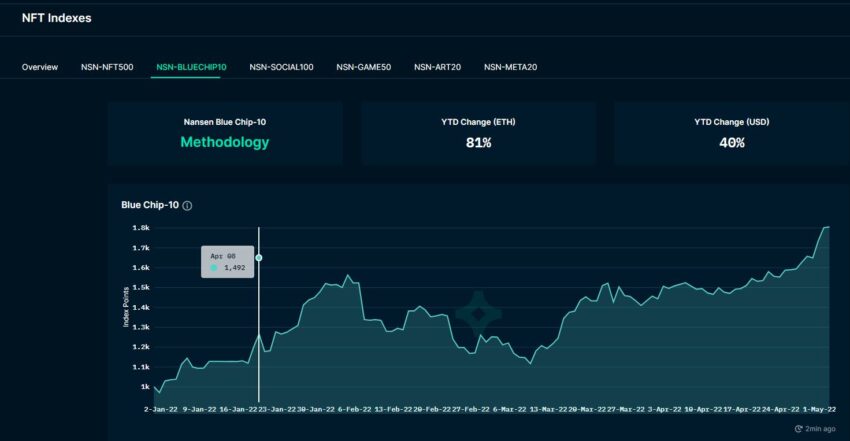Click the 1k axis label
The image size is (850, 441).
coord(145,387)
